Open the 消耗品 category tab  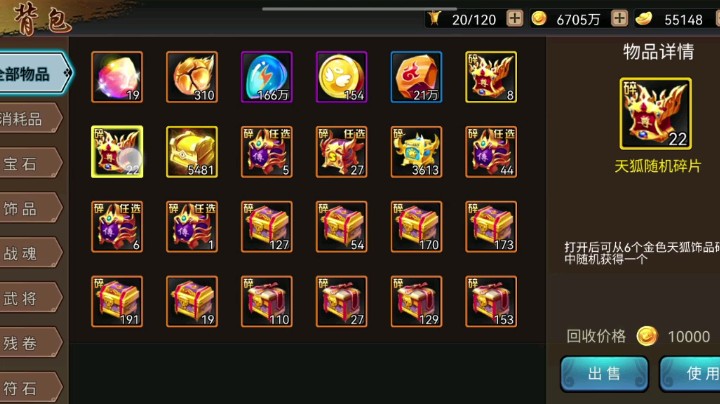(30, 119)
